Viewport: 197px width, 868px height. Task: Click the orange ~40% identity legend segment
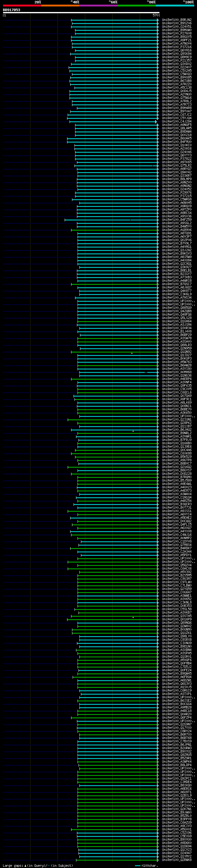(60, 6)
